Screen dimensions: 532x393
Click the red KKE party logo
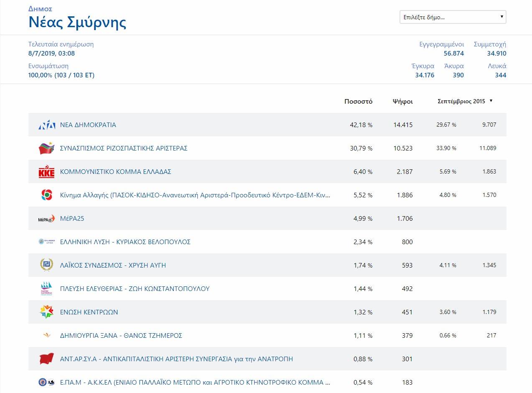(46, 172)
